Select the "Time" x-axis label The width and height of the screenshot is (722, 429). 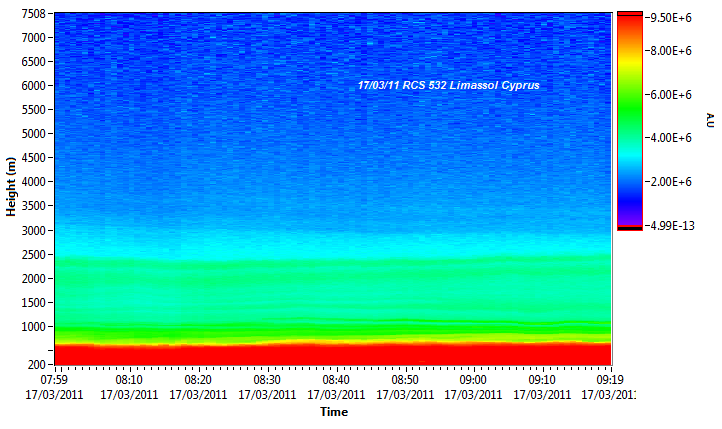pos(333,412)
